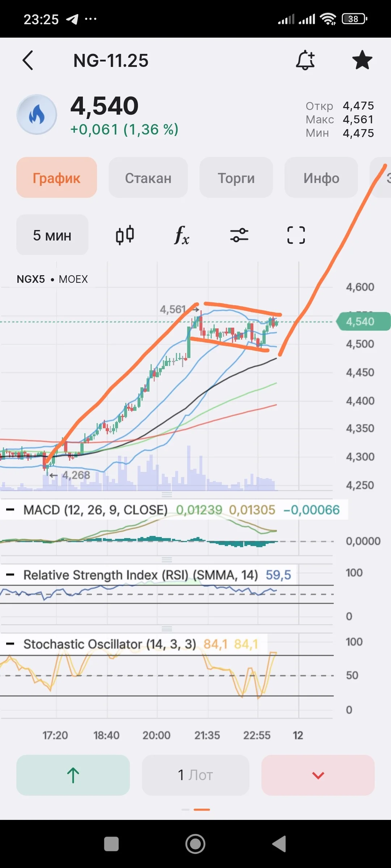Viewport: 391px width, 868px height.
Task: Open the График tab
Action: (56, 178)
